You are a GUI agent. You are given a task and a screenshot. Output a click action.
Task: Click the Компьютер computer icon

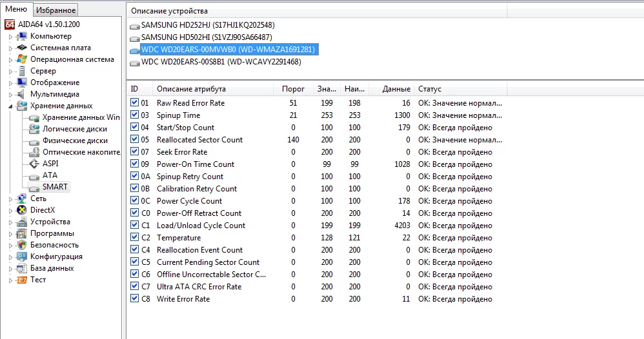point(22,37)
